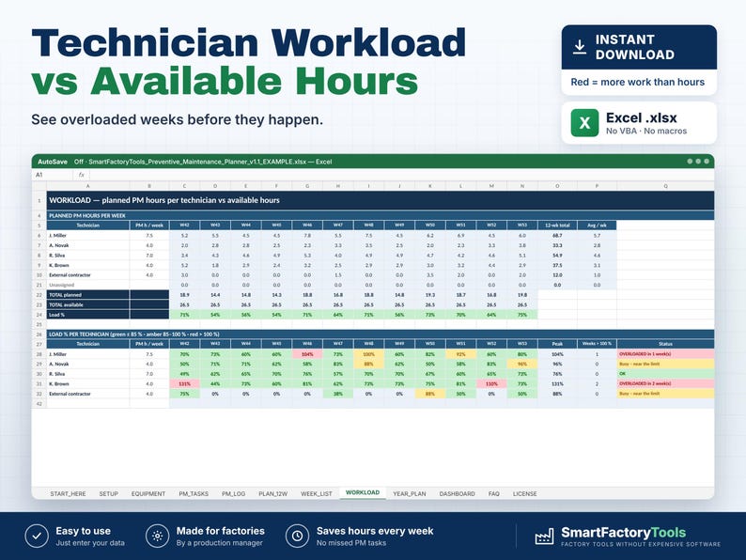Click the 19.8 total planned cell
Viewport: 746px width, 560px height.
click(x=522, y=295)
